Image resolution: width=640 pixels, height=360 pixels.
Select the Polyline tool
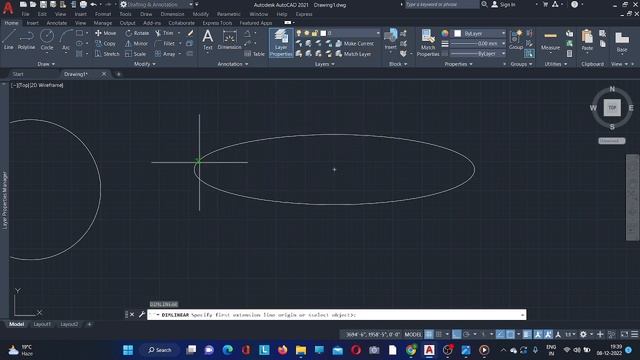point(26,40)
